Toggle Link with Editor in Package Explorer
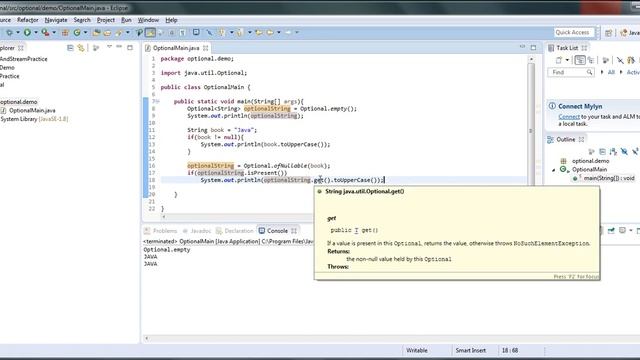The image size is (640, 360). (81, 48)
